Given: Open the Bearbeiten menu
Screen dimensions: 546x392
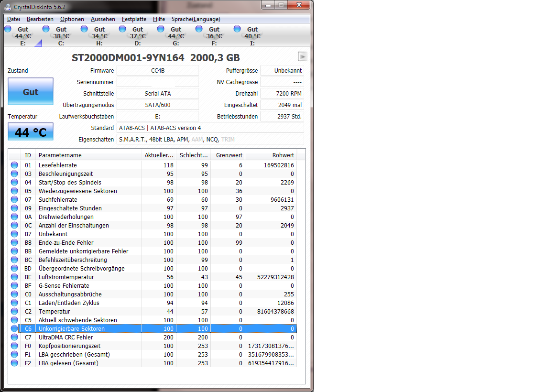Looking at the screenshot, I should (40, 19).
